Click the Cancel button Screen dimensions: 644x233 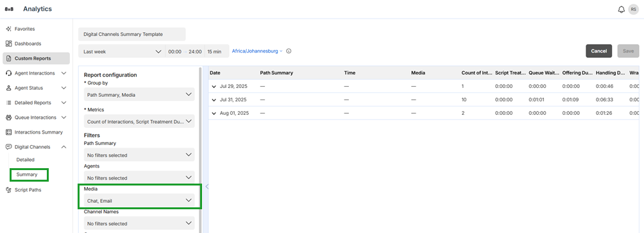coord(599,51)
